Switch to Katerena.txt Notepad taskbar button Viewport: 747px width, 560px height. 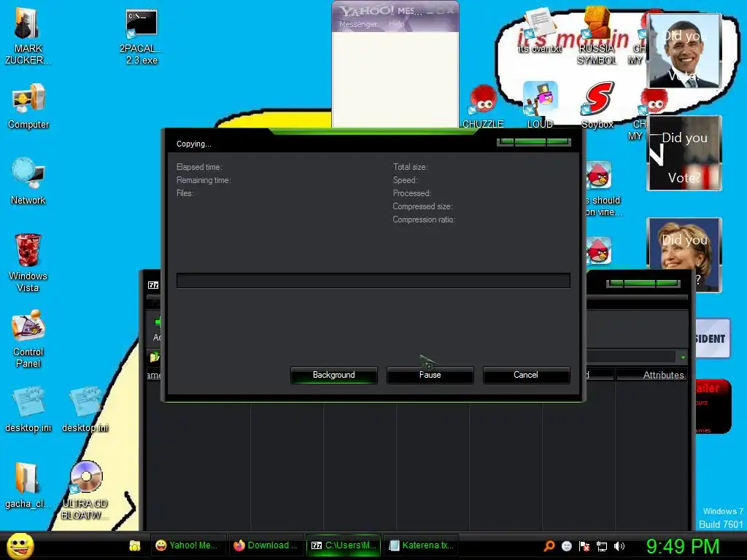point(421,545)
